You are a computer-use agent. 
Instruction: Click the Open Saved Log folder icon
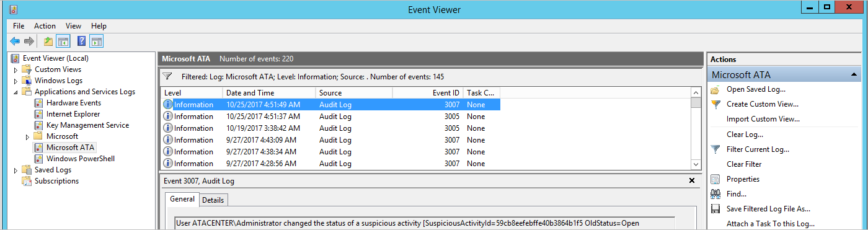coord(715,89)
